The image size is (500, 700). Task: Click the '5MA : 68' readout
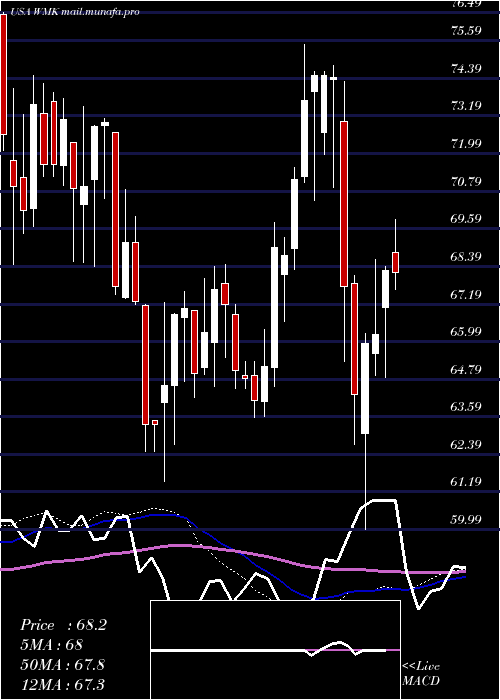coord(51,645)
